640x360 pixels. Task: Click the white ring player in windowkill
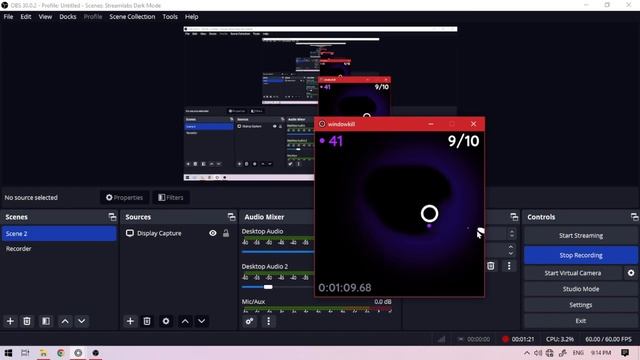click(x=429, y=213)
